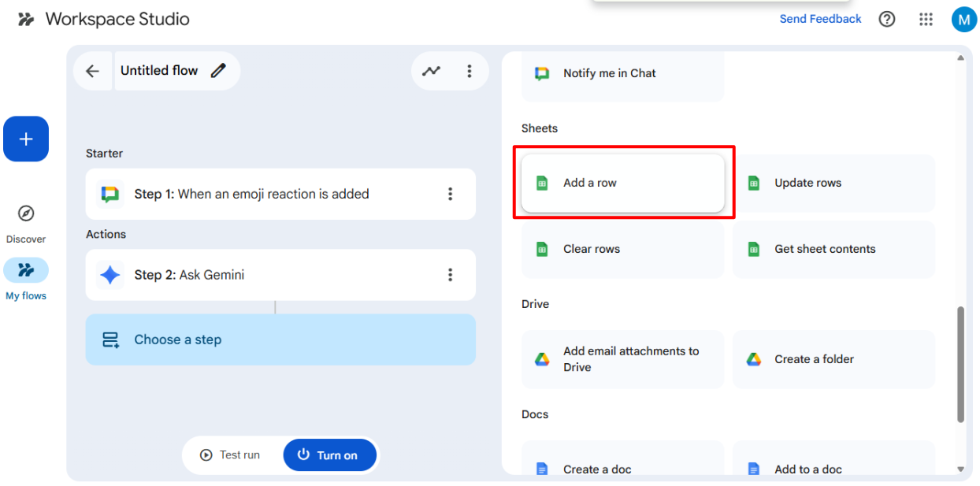Open the Google apps grid

click(926, 19)
